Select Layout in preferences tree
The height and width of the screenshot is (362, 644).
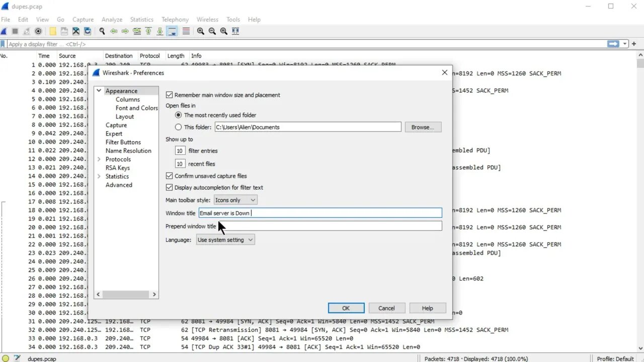125,117
